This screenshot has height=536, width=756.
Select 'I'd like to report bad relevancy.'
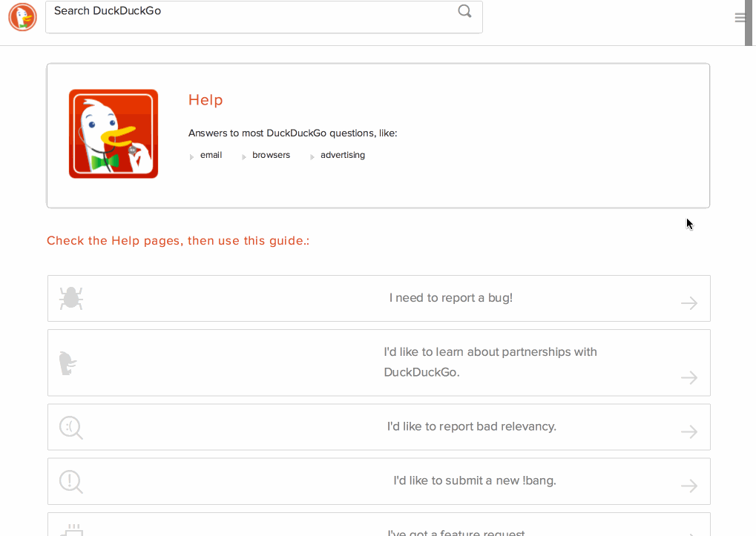coord(379,427)
